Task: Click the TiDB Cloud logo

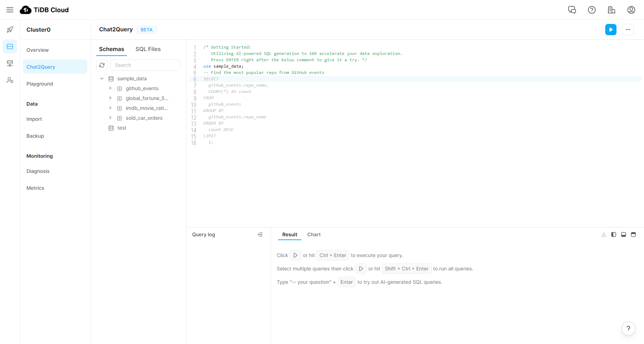Action: tap(44, 10)
